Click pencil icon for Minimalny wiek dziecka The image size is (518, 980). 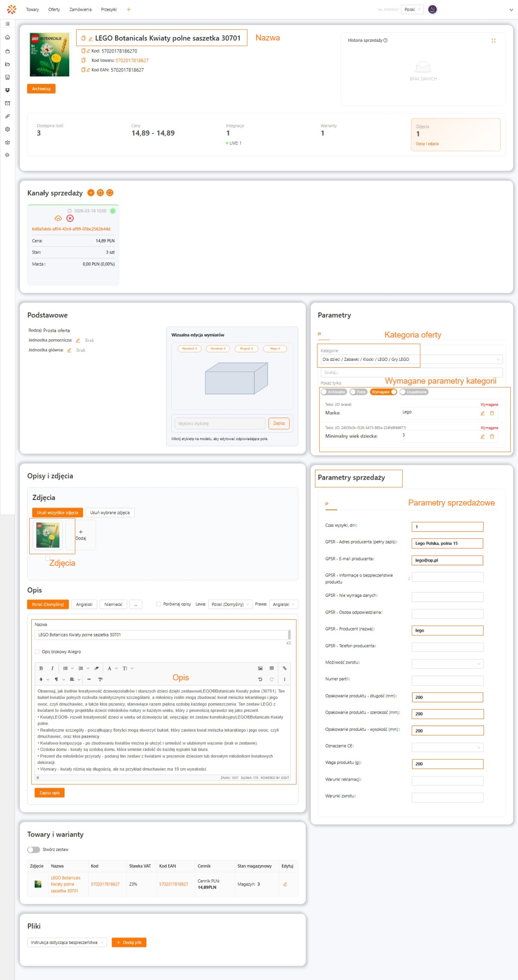click(482, 437)
